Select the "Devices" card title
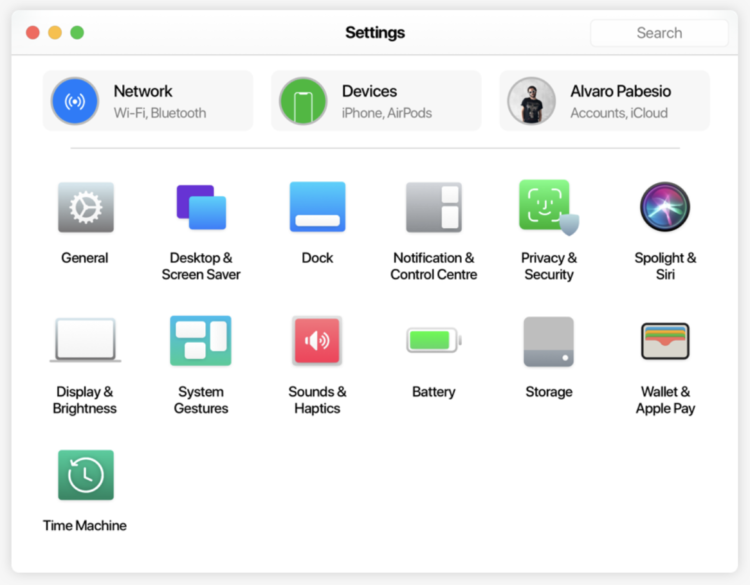Image resolution: width=750 pixels, height=585 pixels. [x=369, y=91]
